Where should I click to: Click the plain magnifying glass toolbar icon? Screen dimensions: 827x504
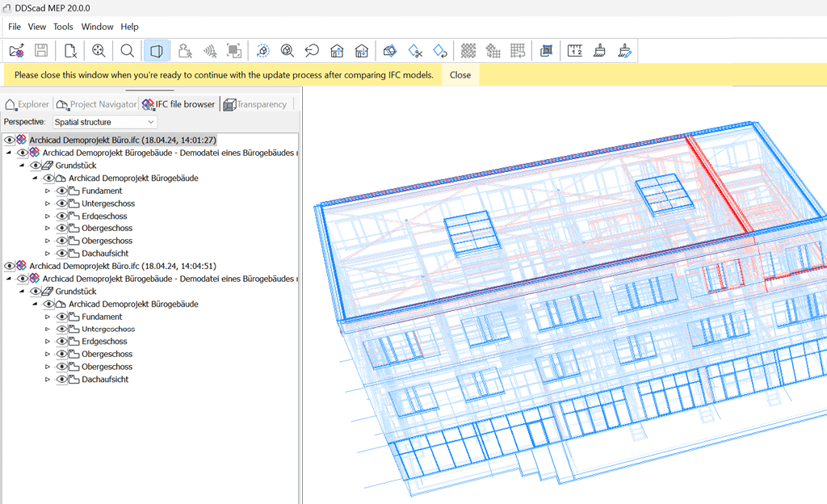tap(127, 51)
